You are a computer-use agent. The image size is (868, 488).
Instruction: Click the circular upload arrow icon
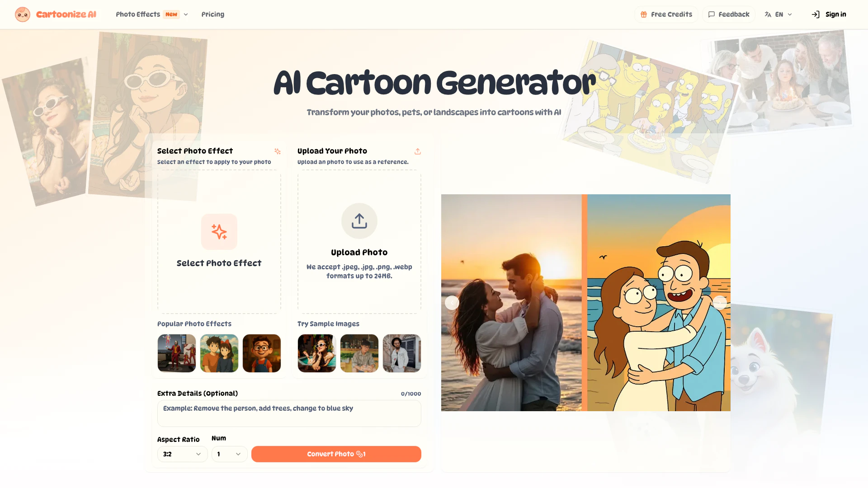(x=359, y=221)
